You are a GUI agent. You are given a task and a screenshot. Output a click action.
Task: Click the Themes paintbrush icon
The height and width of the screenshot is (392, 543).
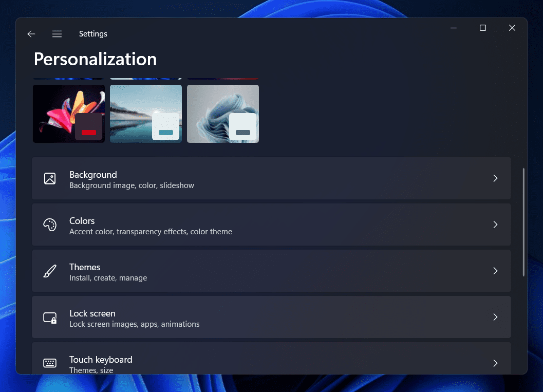pos(50,271)
